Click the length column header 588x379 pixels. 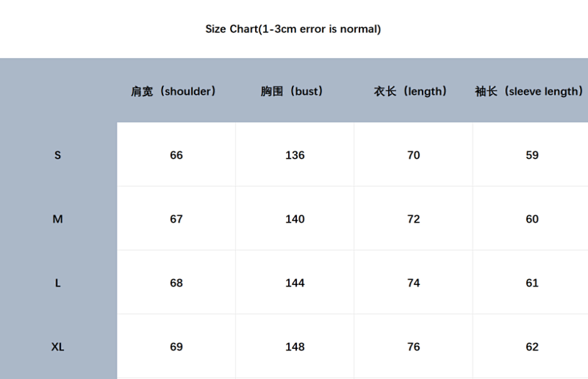[410, 91]
